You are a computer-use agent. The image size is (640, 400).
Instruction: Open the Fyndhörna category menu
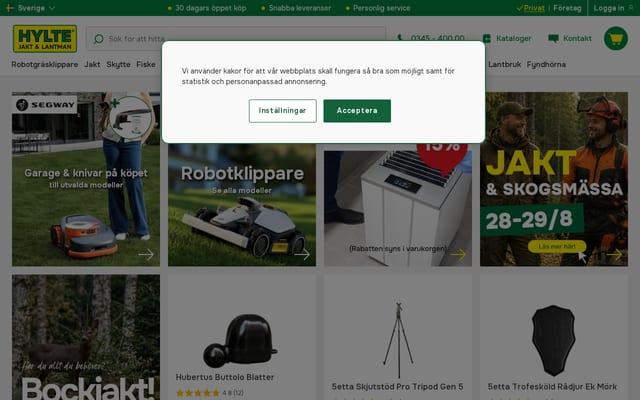point(546,64)
